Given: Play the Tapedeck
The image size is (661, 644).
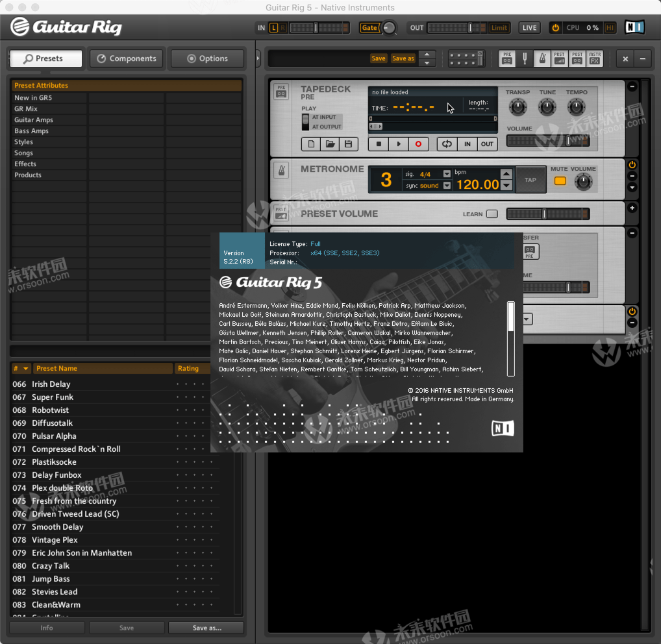Looking at the screenshot, I should (399, 144).
